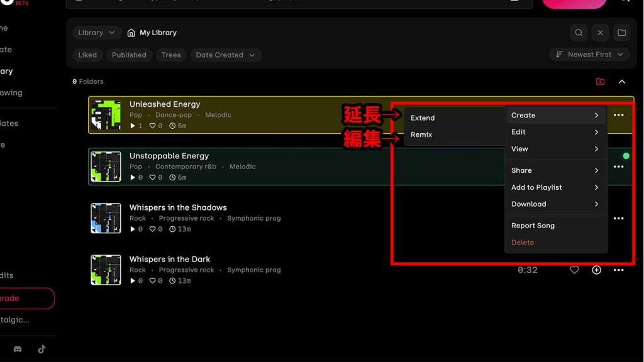Click like count heart on Unstoppable Energy

pos(152,178)
